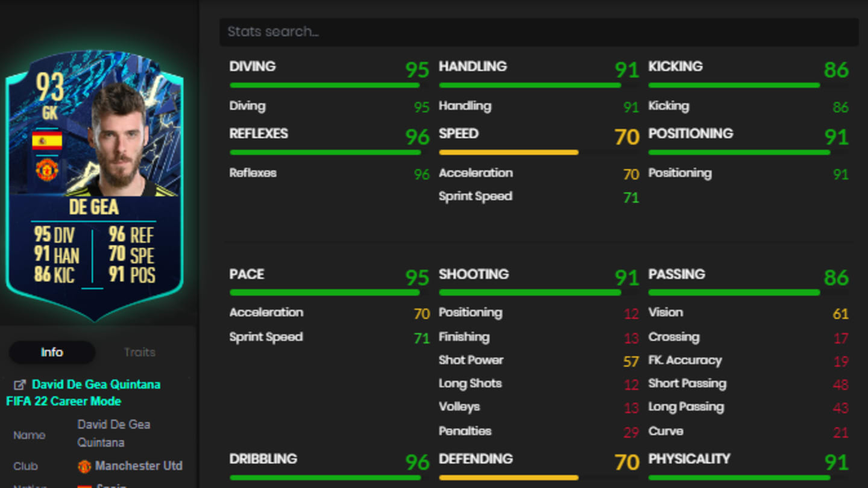The width and height of the screenshot is (868, 488).
Task: Click the Manchester United crest on the card
Action: click(47, 170)
